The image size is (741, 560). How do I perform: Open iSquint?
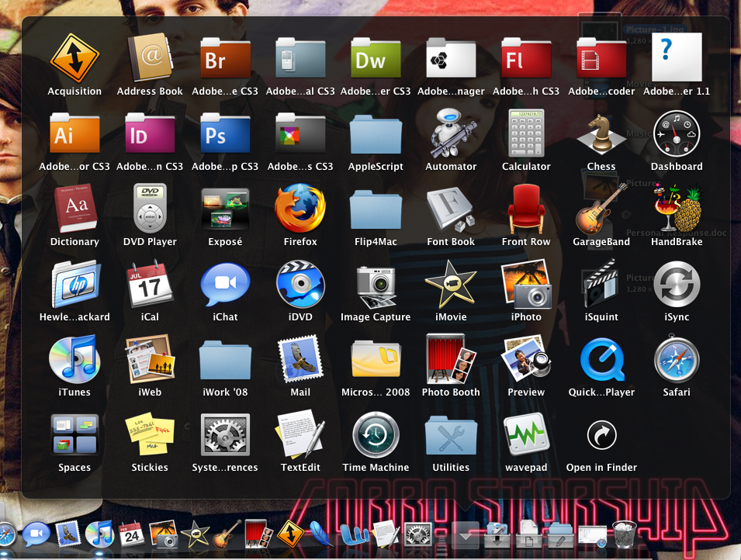(x=601, y=284)
